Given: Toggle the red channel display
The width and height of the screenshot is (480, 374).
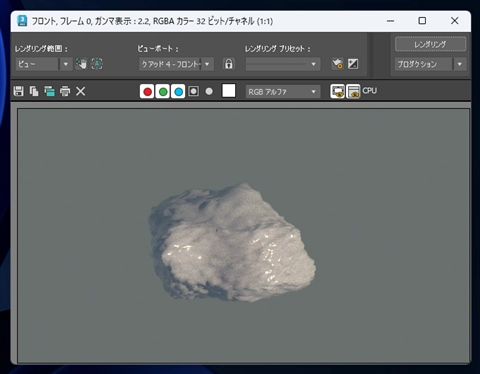Looking at the screenshot, I should pos(147,91).
